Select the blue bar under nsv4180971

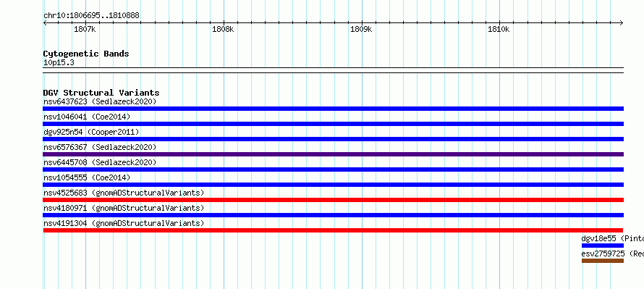[x=333, y=215]
